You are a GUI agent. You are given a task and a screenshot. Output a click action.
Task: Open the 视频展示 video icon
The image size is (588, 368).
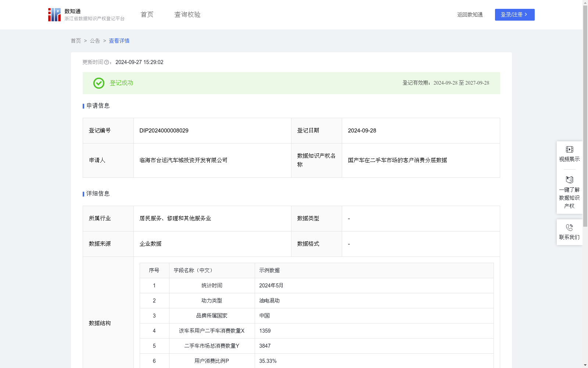(569, 149)
